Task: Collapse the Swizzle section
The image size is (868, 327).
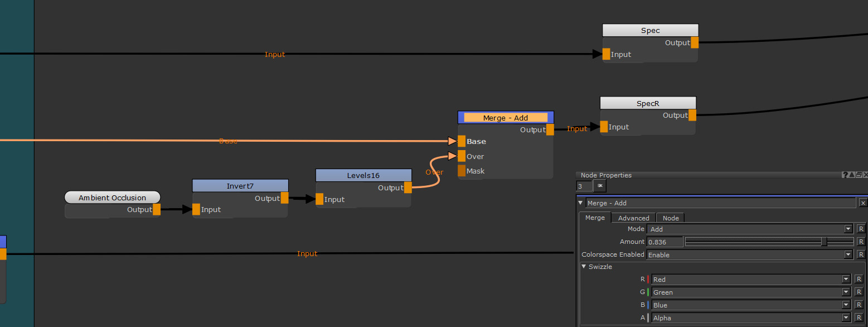Action: 584,267
